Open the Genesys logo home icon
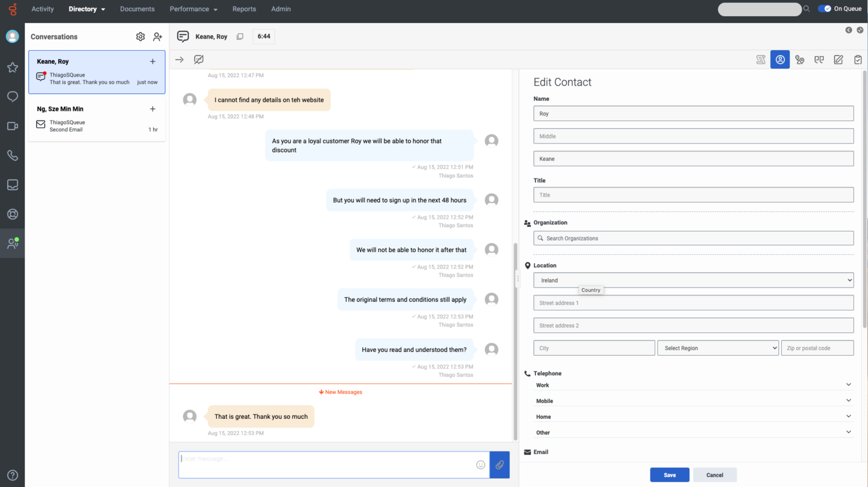 coord(12,9)
